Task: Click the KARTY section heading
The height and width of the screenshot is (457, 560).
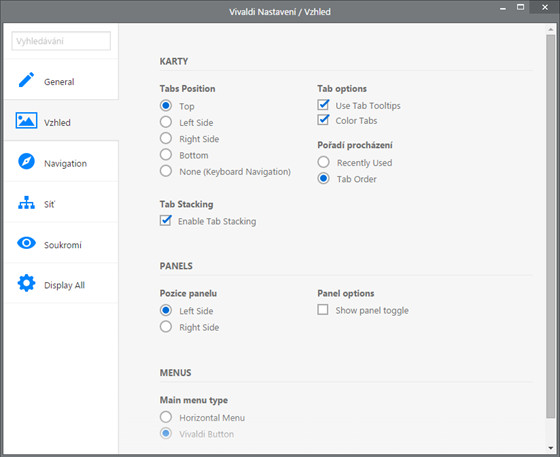Action: 174,61
